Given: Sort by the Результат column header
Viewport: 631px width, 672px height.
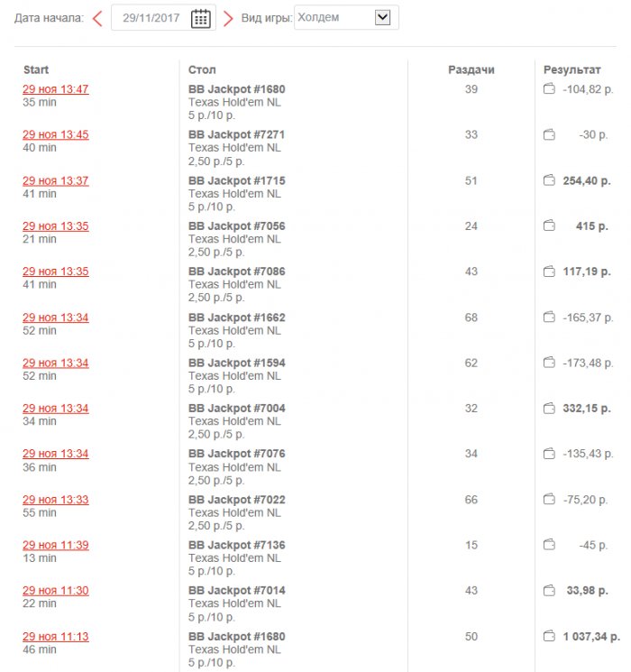Looking at the screenshot, I should click(572, 69).
